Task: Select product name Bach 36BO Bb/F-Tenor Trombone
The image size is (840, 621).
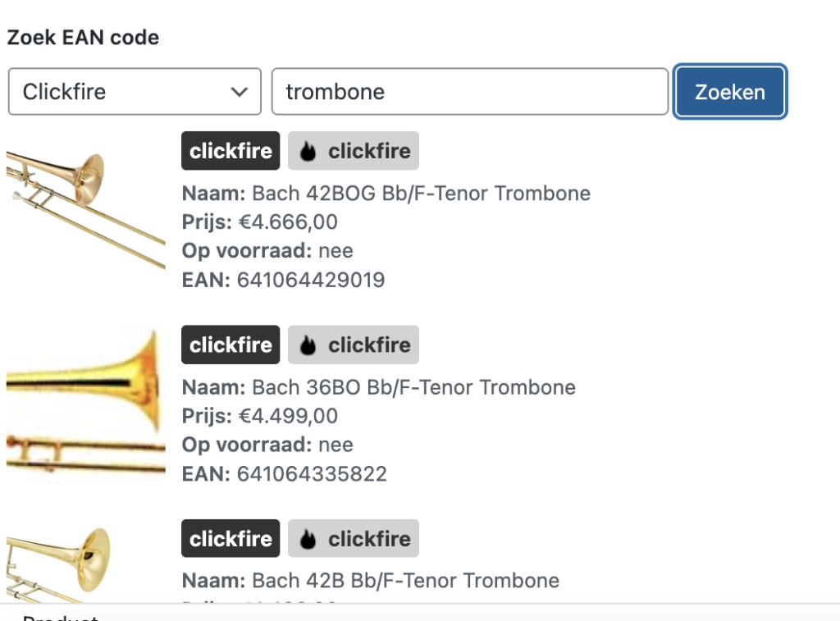Action: (x=413, y=387)
